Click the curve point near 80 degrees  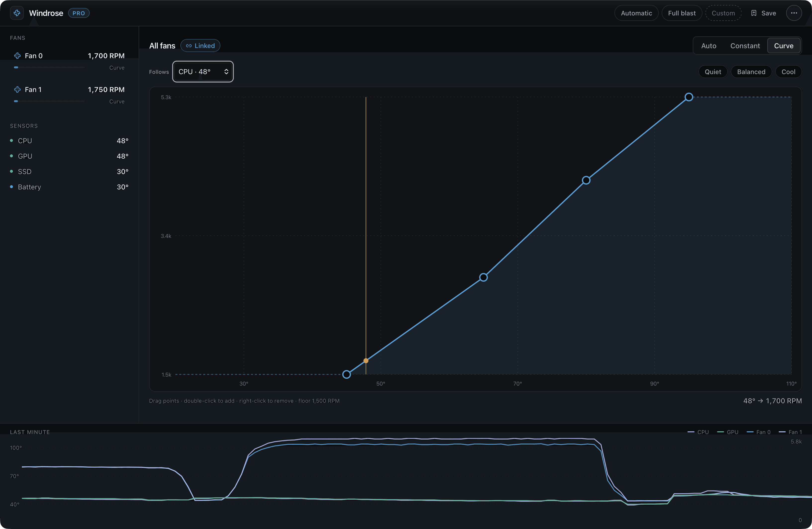[586, 180]
